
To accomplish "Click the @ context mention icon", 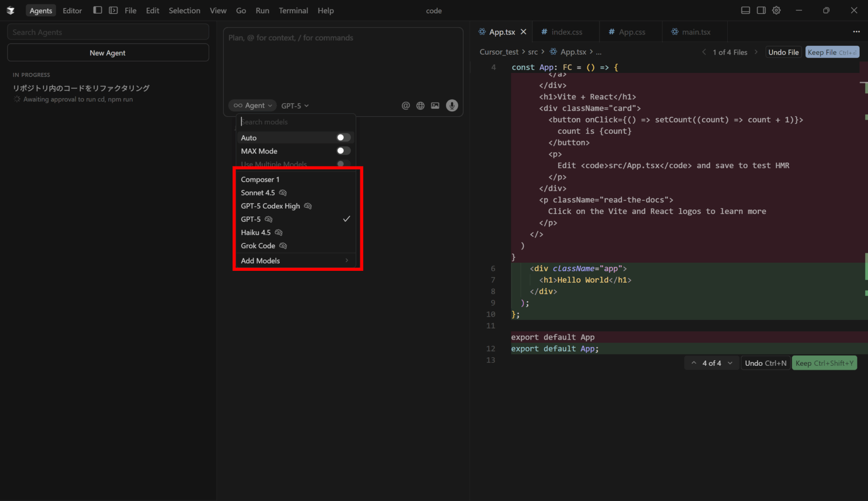I will click(406, 106).
